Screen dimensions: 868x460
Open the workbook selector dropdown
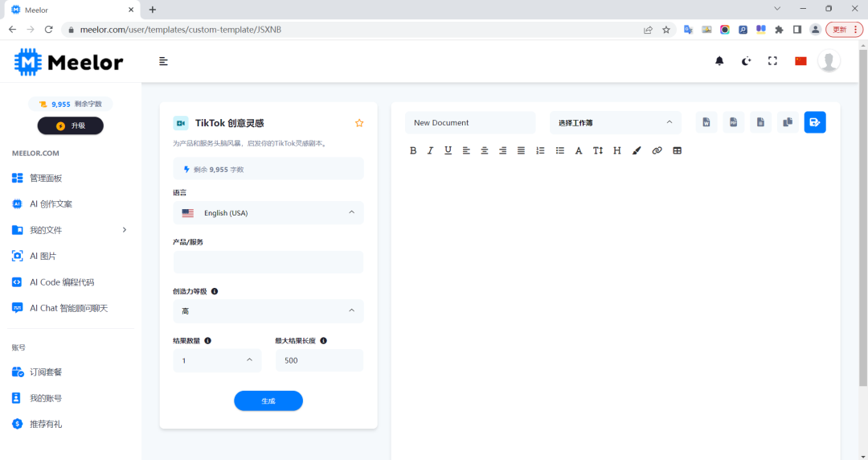coord(616,122)
